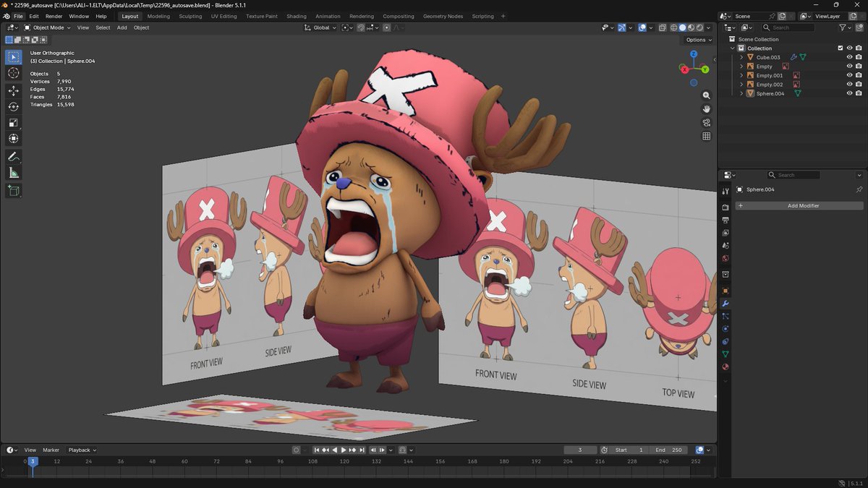Activate the Select Box tool
This screenshot has width=868, height=488.
tap(14, 57)
